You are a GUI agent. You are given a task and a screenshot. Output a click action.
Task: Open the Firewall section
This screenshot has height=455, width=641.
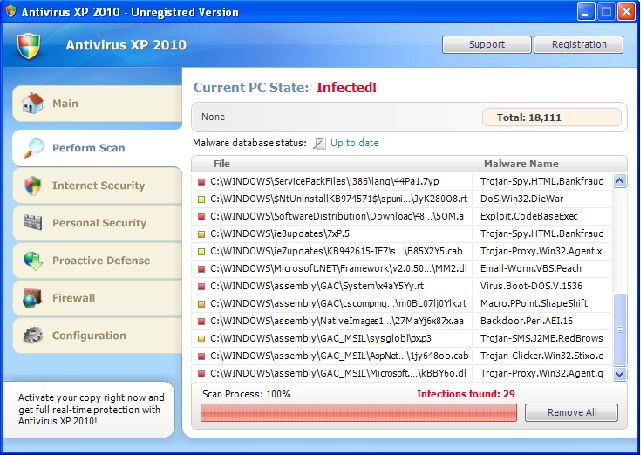[x=97, y=298]
